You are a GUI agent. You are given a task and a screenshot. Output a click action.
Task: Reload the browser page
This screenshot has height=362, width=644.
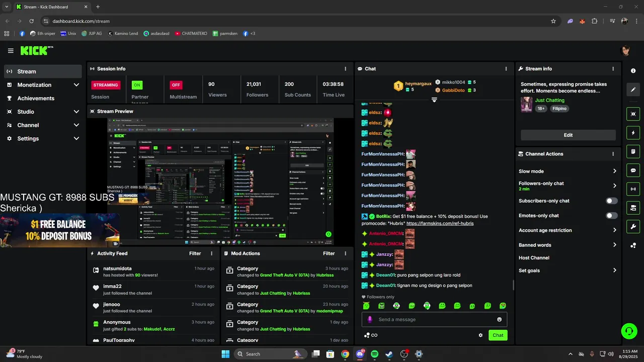coord(32,21)
